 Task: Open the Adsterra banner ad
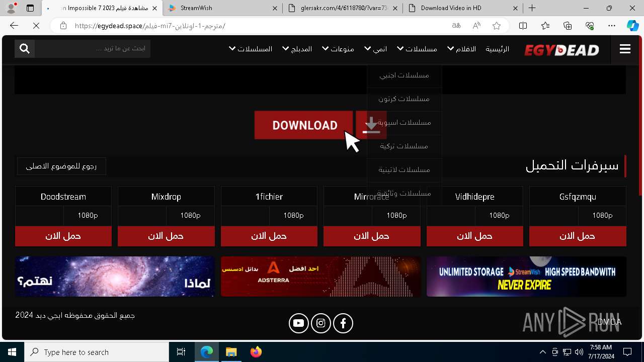320,277
